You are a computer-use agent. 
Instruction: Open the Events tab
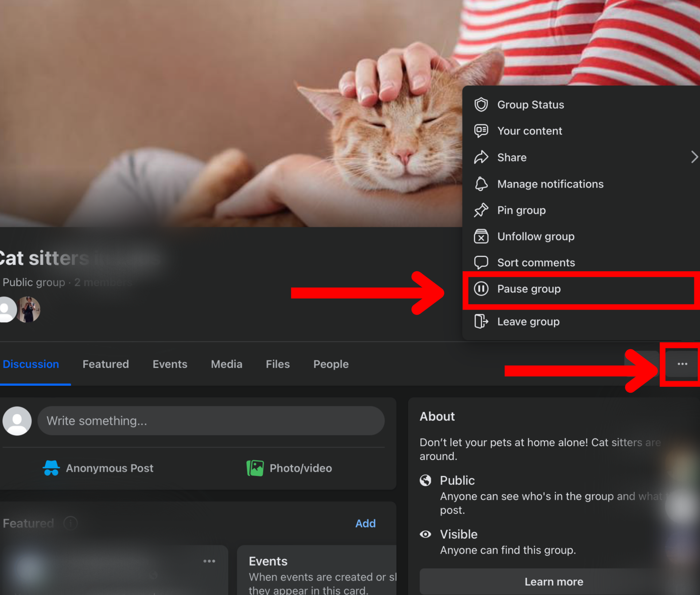tap(170, 364)
